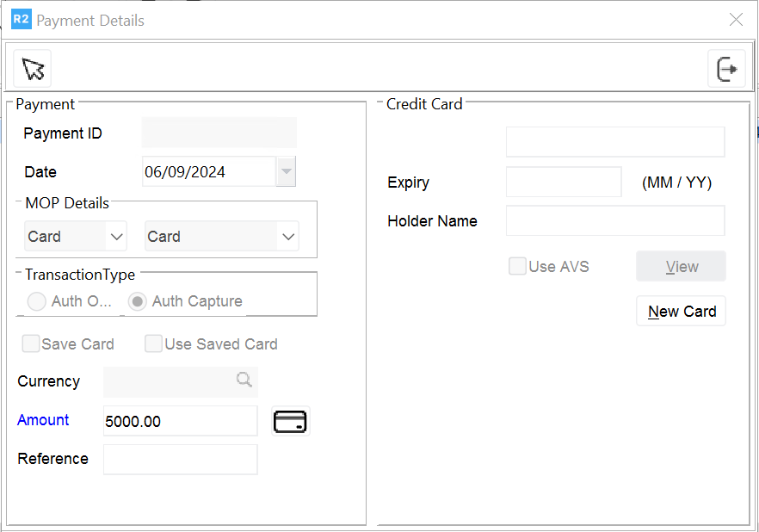This screenshot has height=532, width=759.
Task: Click the credit card icon beside Amount
Action: pos(290,421)
